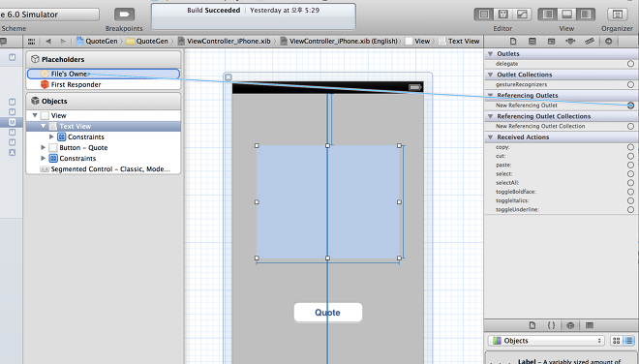Open the Object library cube tab

click(x=570, y=325)
